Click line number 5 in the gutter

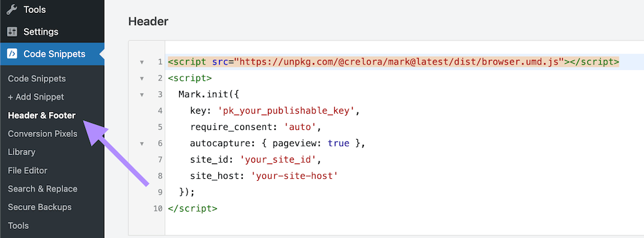(x=160, y=127)
